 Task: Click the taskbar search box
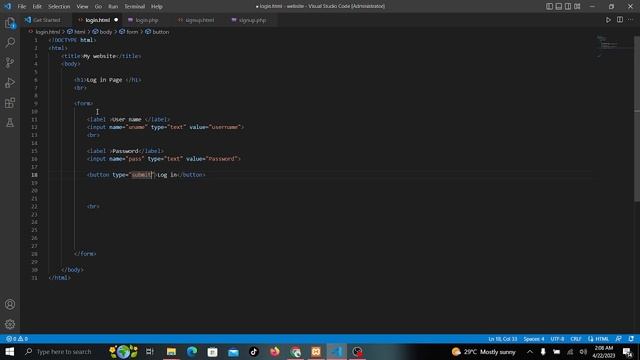point(63,351)
